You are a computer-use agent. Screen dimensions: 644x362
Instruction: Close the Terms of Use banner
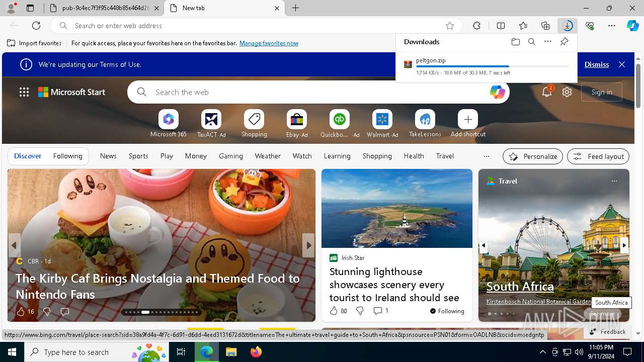click(622, 64)
